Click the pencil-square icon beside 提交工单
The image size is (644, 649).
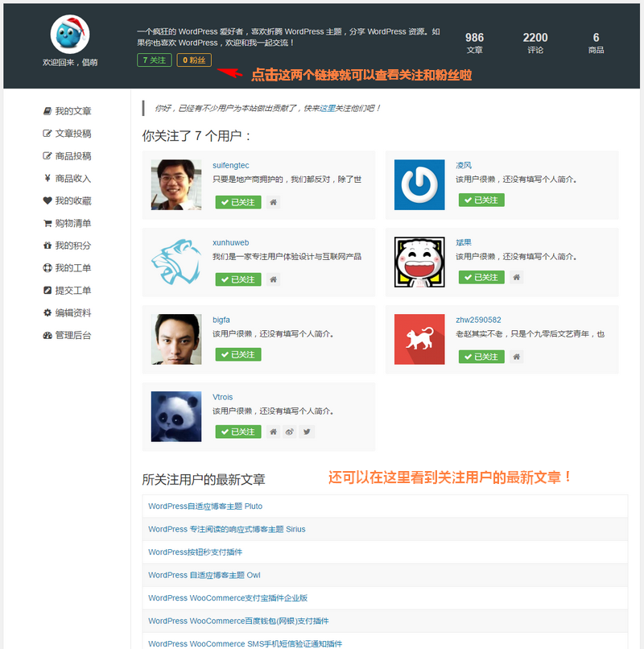(x=47, y=290)
